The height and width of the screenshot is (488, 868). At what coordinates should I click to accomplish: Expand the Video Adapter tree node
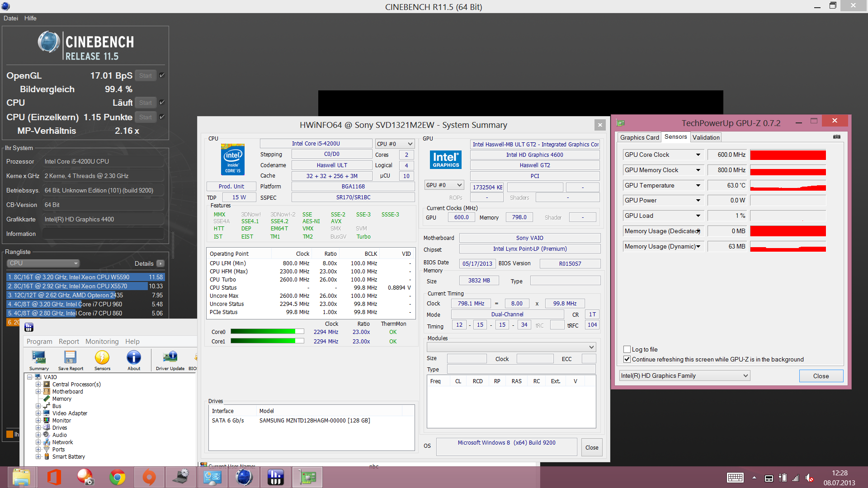38,413
